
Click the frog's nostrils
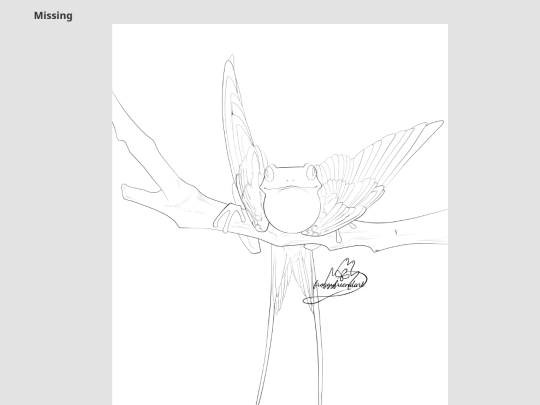click(x=290, y=180)
